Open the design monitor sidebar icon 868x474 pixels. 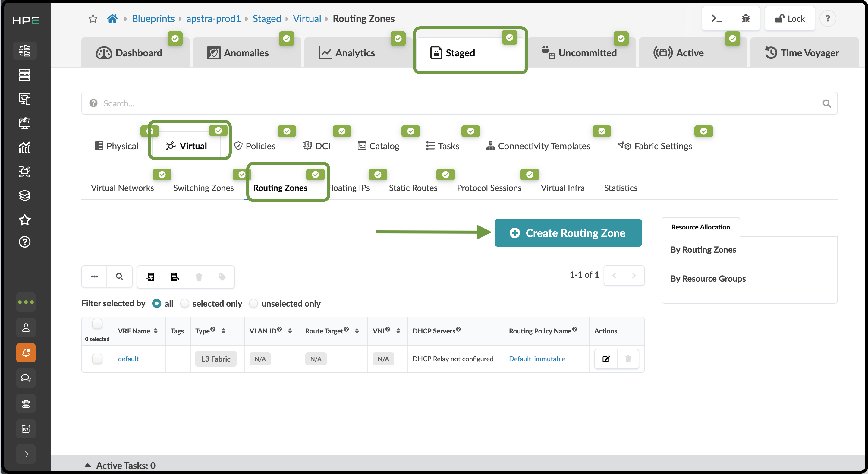[25, 99]
